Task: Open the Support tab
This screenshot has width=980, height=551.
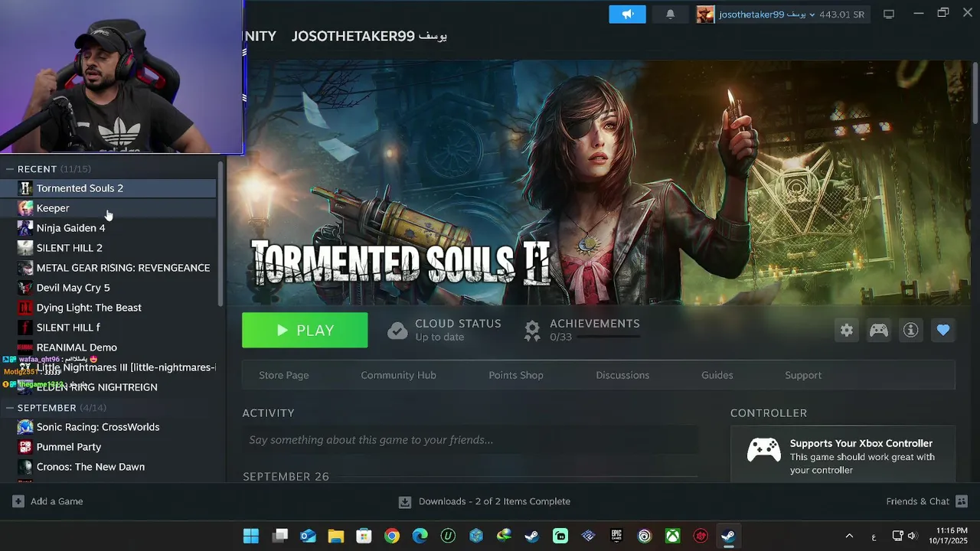Action: click(x=803, y=375)
